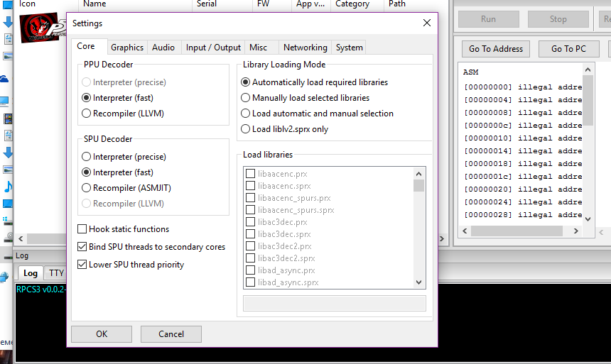Viewport: 611px width, 364px height.
Task: Click down arrow of Load libraries scrollbar
Action: [418, 282]
